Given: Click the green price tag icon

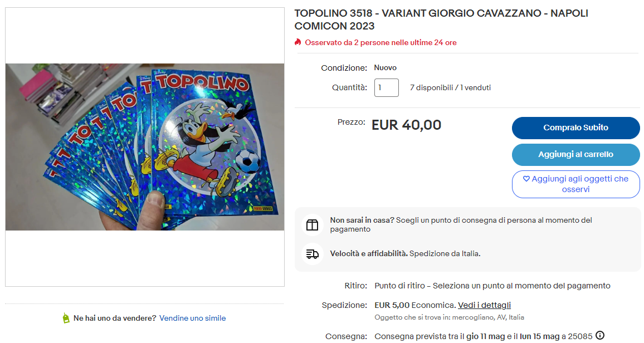Looking at the screenshot, I should pos(66,318).
